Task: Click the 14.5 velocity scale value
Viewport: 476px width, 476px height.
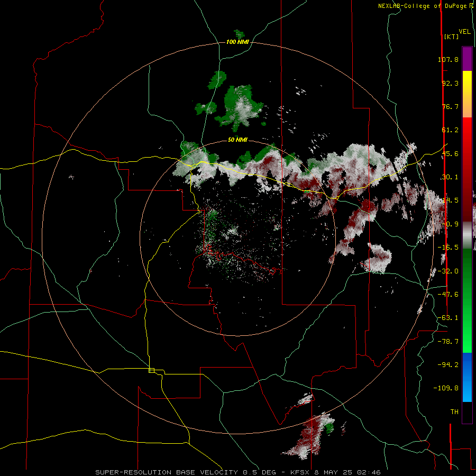Action: [x=450, y=200]
